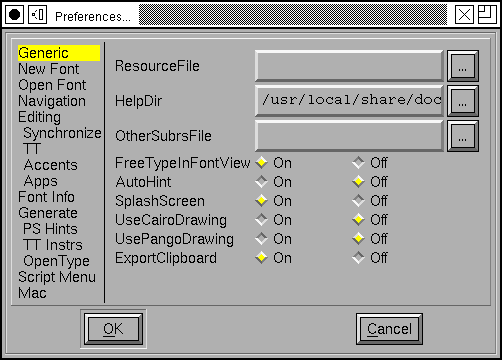
Task: Select the PS Hints subcategory
Action: click(x=50, y=229)
